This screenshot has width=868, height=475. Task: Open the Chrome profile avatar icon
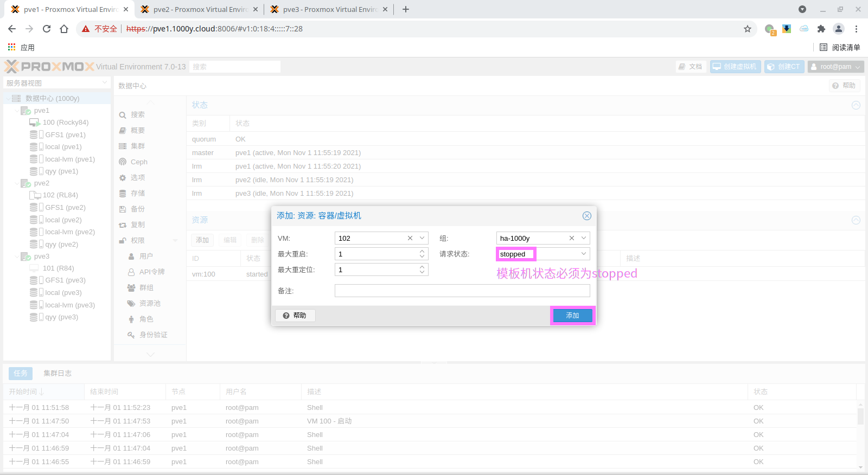pos(838,29)
